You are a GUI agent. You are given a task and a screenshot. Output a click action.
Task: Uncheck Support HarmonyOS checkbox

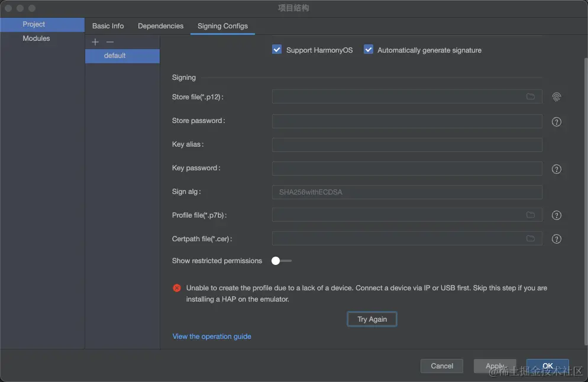click(277, 50)
